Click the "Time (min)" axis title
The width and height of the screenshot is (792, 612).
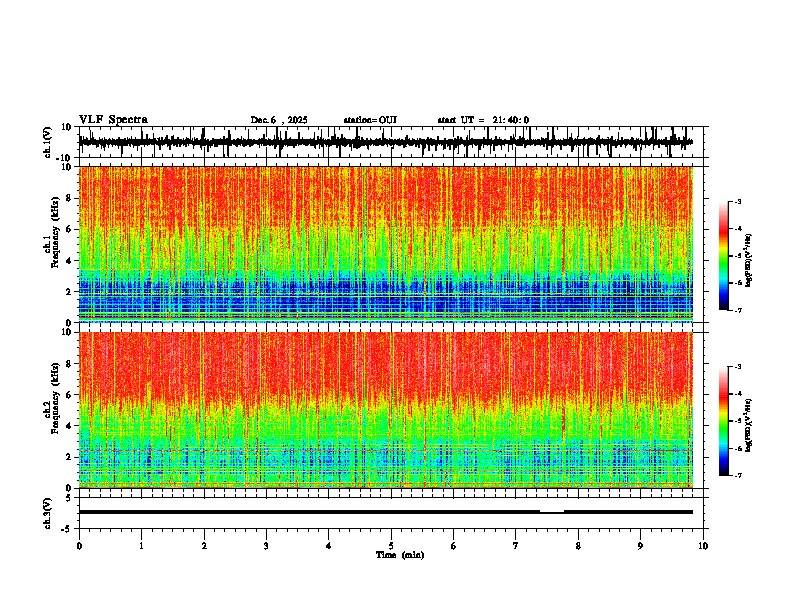click(400, 555)
